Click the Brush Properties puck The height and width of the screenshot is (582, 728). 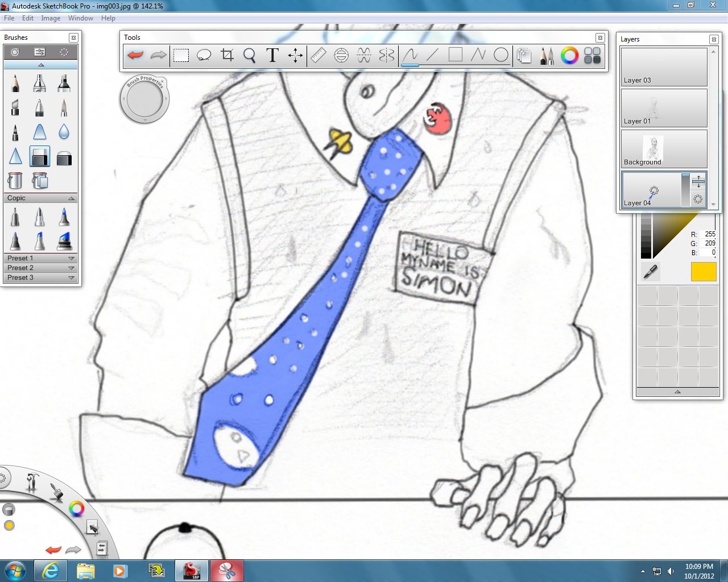click(x=144, y=99)
